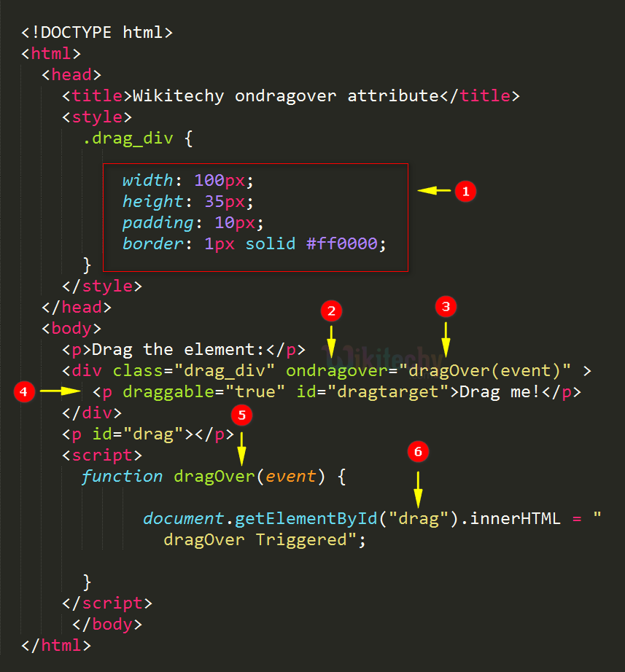The image size is (625, 672).
Task: Select the title text "Wikitechy ondragover attribute"
Action: pos(286,96)
